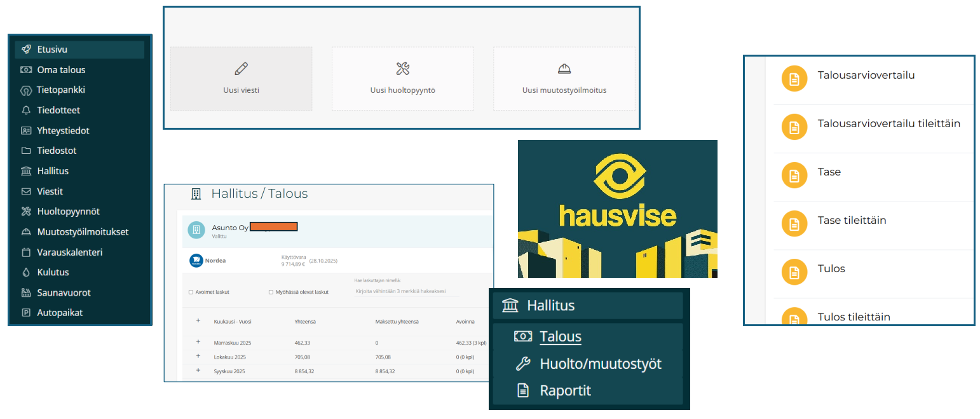This screenshot has width=980, height=419.
Task: Click the parking icon for Autopaikat
Action: 26,313
